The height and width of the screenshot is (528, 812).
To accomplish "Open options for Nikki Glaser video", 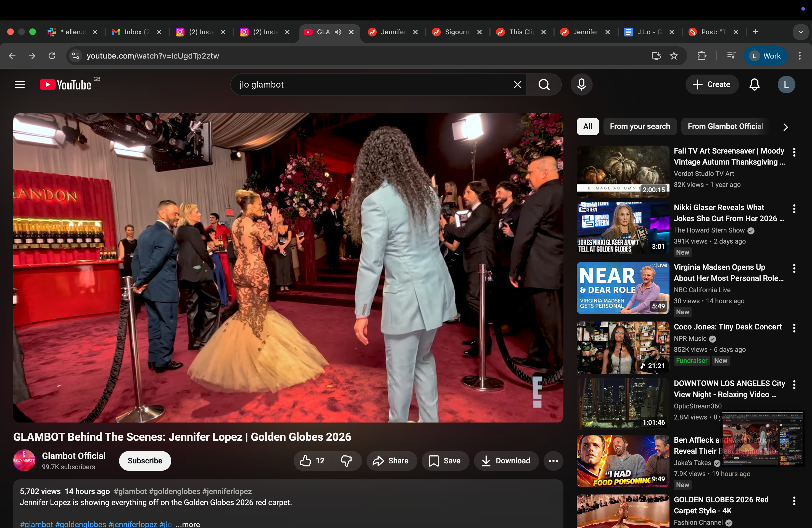I will [794, 209].
